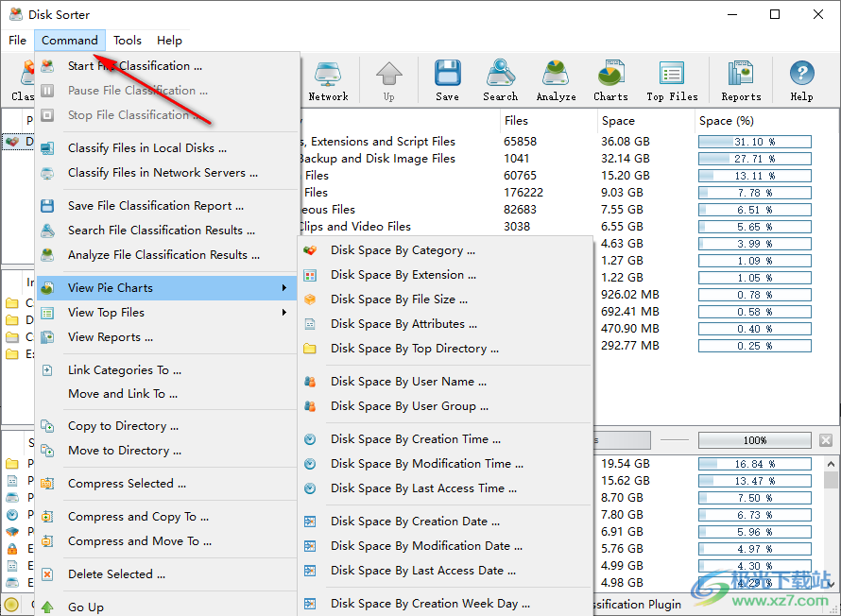Click the Space column header
Screen dimensions: 841x616
645,121
